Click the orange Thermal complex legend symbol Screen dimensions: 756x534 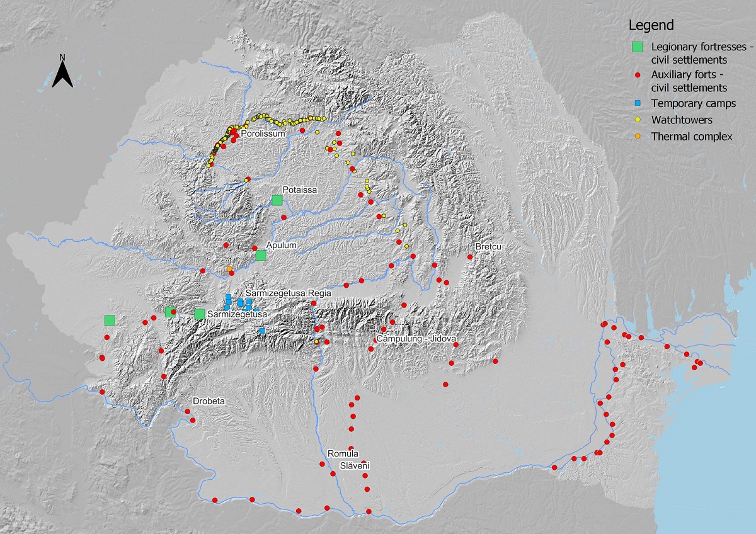tap(638, 136)
